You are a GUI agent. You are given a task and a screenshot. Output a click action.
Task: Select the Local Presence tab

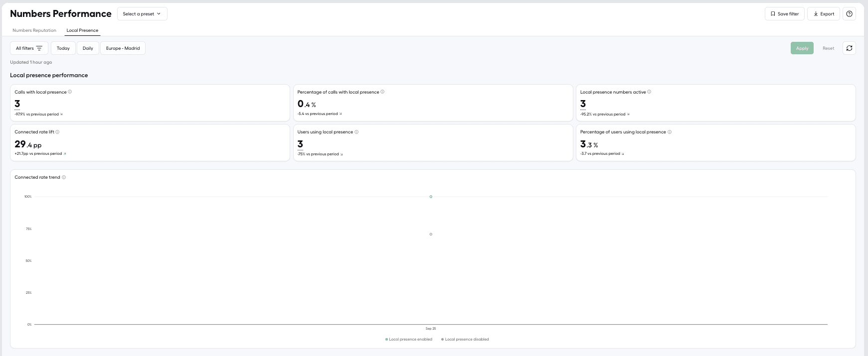click(82, 30)
